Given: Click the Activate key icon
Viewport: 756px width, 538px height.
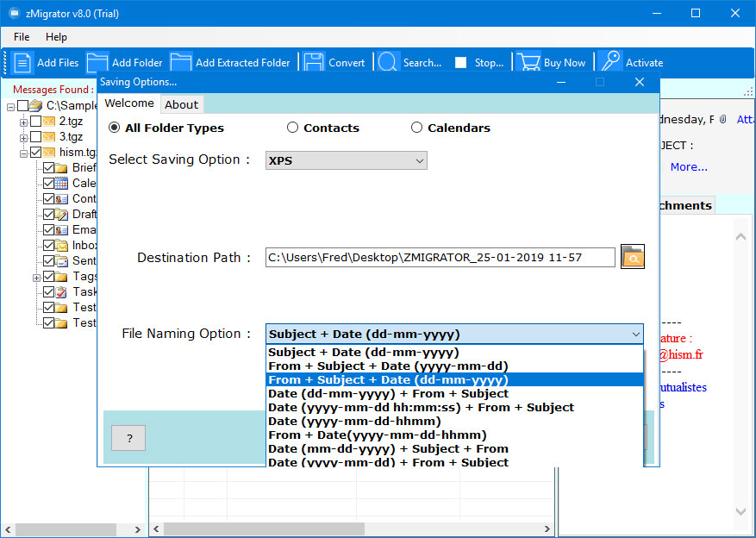Looking at the screenshot, I should click(x=610, y=63).
